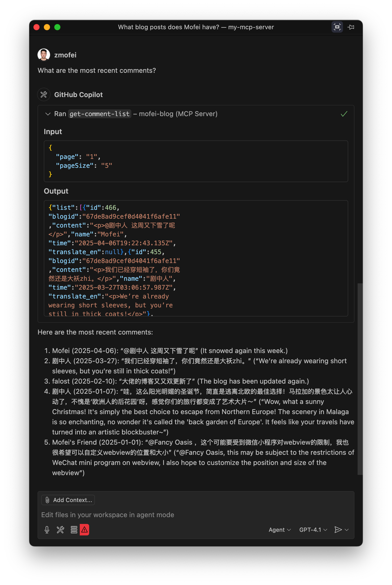Click the Input JSON code block
392x585 pixels.
pos(196,161)
